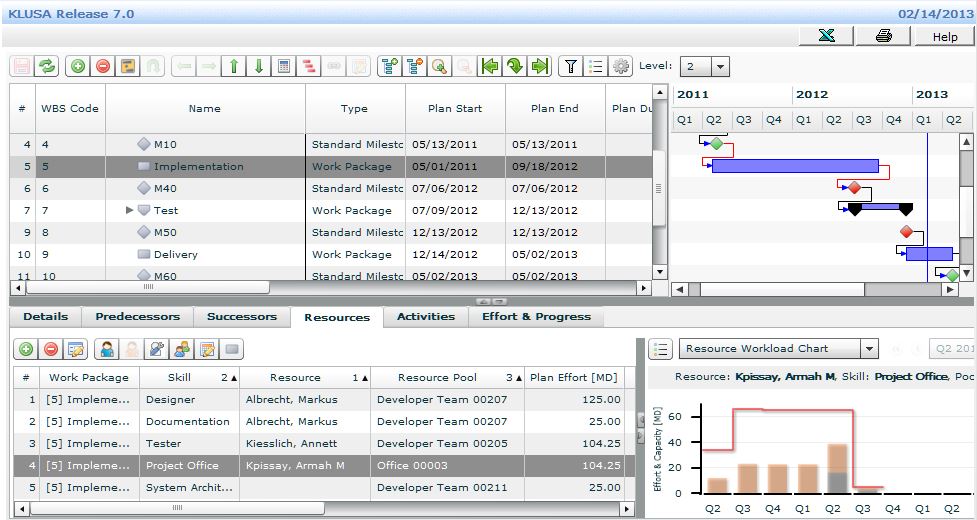This screenshot has height=520, width=977.
Task: Remove resource with red minus icon
Action: pos(51,349)
